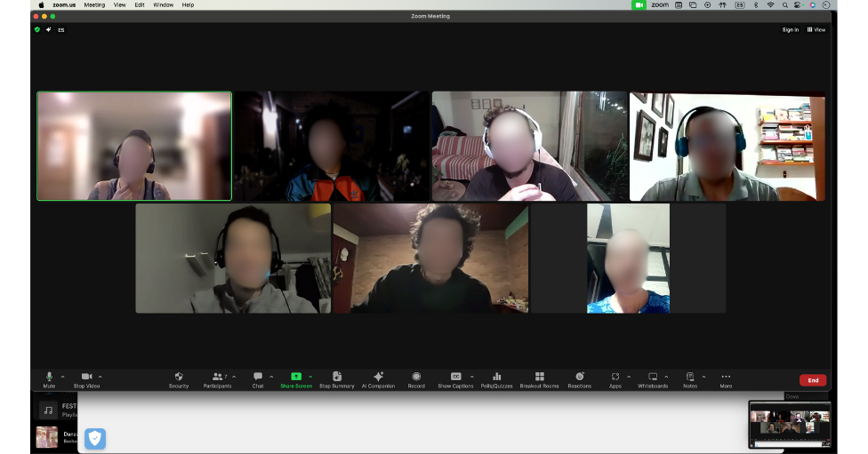
Task: Toggle Show Captions
Action: pyautogui.click(x=455, y=380)
